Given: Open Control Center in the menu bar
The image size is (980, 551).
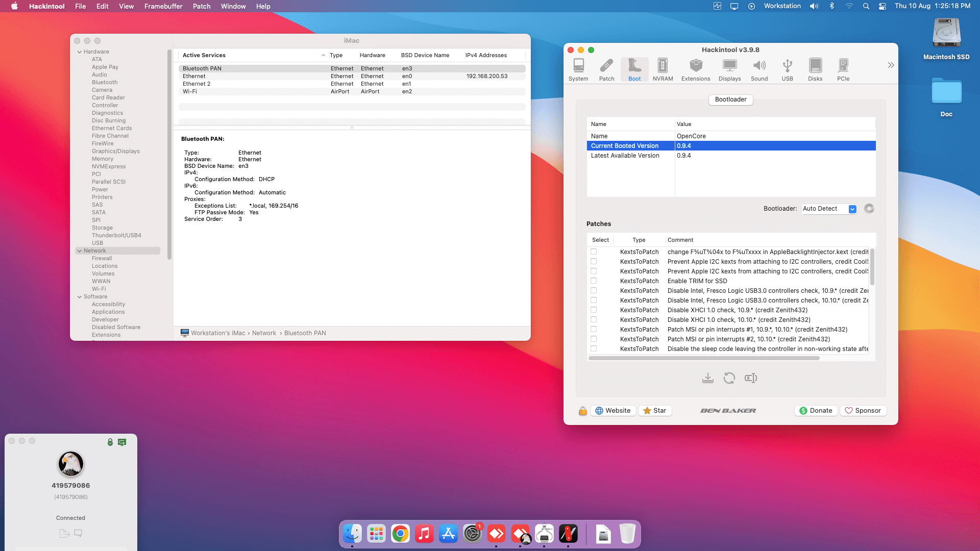Looking at the screenshot, I should [x=883, y=6].
